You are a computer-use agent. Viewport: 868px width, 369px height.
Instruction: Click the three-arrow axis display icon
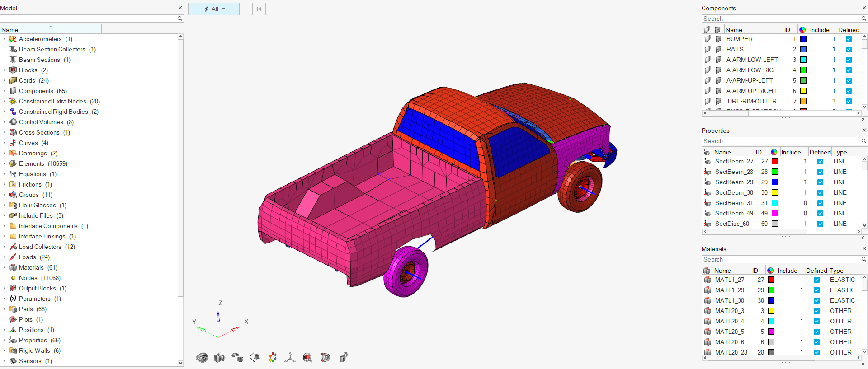(x=290, y=358)
